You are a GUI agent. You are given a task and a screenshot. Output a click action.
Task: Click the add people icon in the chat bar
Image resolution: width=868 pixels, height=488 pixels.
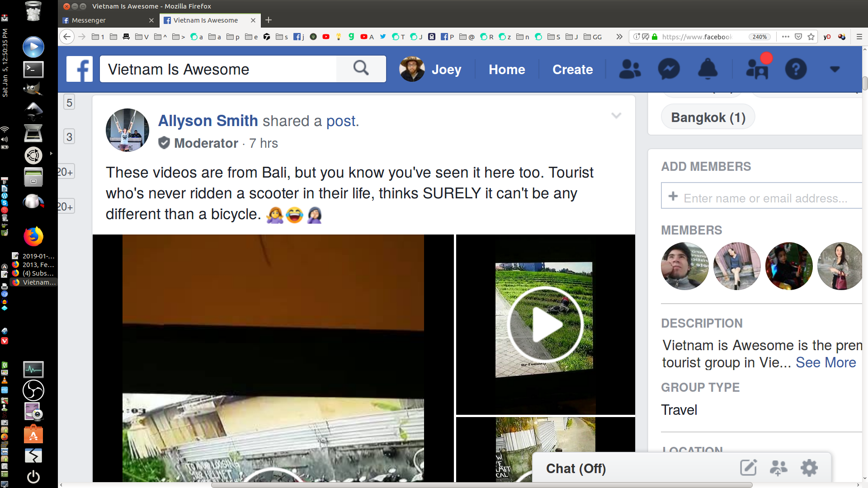coord(779,468)
